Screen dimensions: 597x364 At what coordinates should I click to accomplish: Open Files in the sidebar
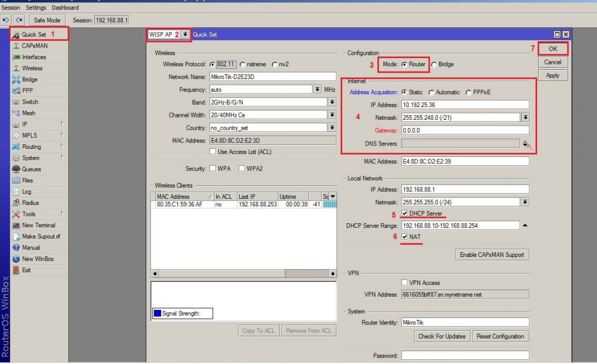point(39,180)
